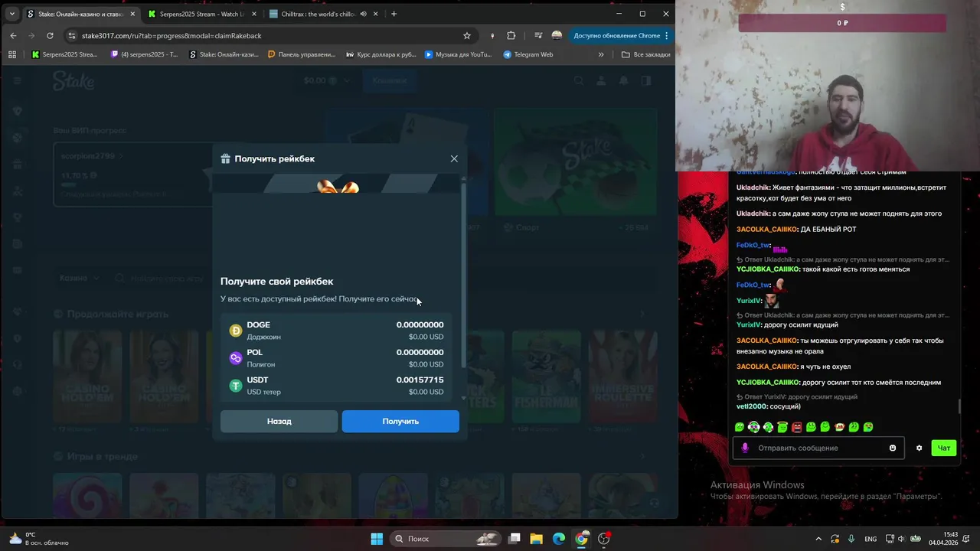Open the (4) serpens2025 Twitch bookmark
Image resolution: width=980 pixels, height=551 pixels.
pyautogui.click(x=144, y=54)
